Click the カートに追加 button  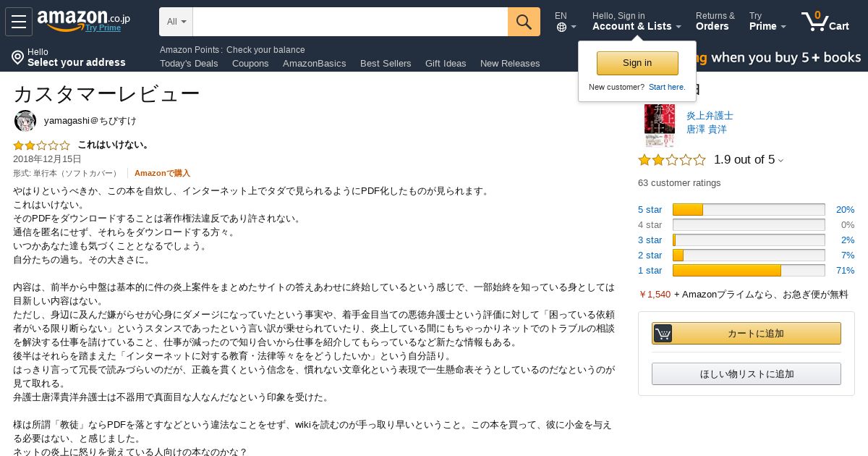click(x=746, y=333)
